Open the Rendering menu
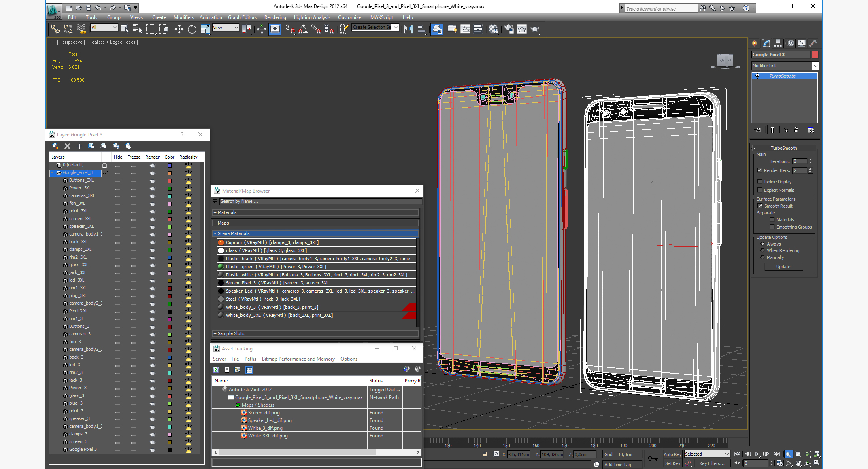 click(x=275, y=17)
